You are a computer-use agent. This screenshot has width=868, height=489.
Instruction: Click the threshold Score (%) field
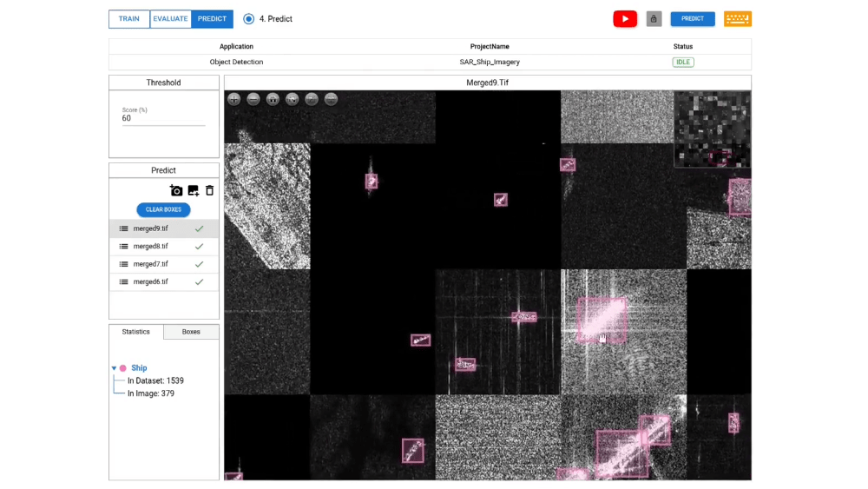(163, 119)
